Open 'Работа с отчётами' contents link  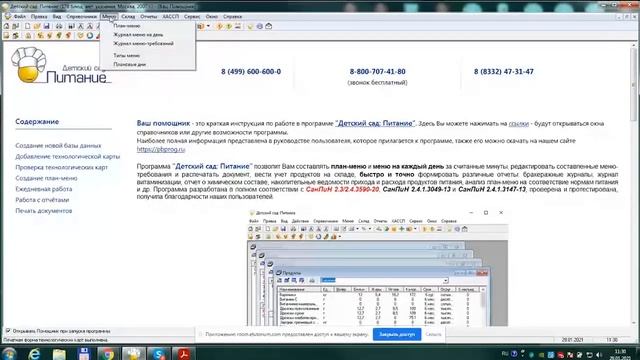click(x=42, y=200)
